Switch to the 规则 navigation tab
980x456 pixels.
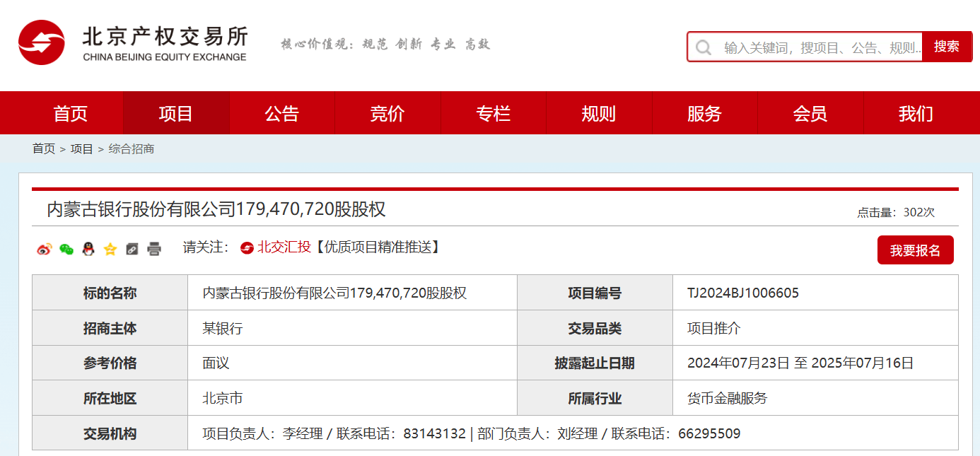[x=599, y=113]
